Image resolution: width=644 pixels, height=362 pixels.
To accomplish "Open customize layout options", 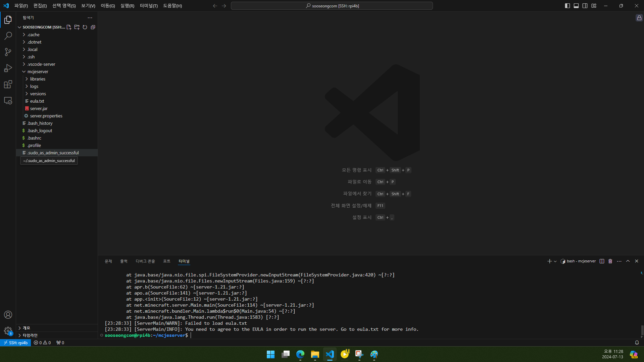I will click(594, 6).
